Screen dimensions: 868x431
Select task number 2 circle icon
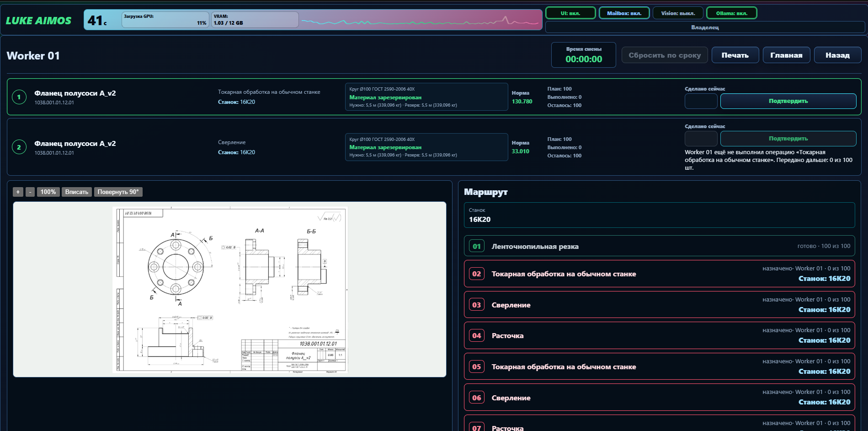19,147
